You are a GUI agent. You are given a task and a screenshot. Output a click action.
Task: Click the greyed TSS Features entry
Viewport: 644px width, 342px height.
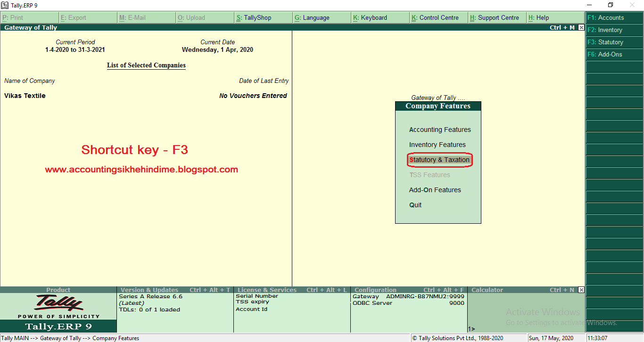pos(429,175)
